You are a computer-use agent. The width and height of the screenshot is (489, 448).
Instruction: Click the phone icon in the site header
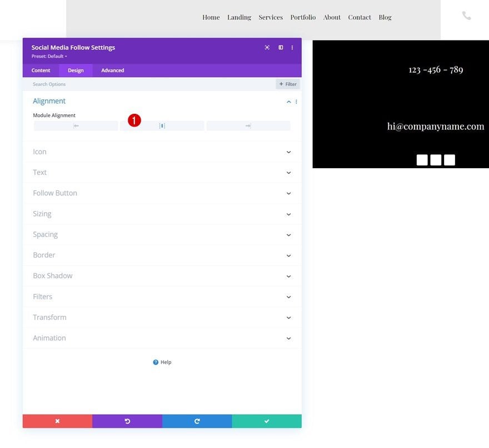pos(466,16)
